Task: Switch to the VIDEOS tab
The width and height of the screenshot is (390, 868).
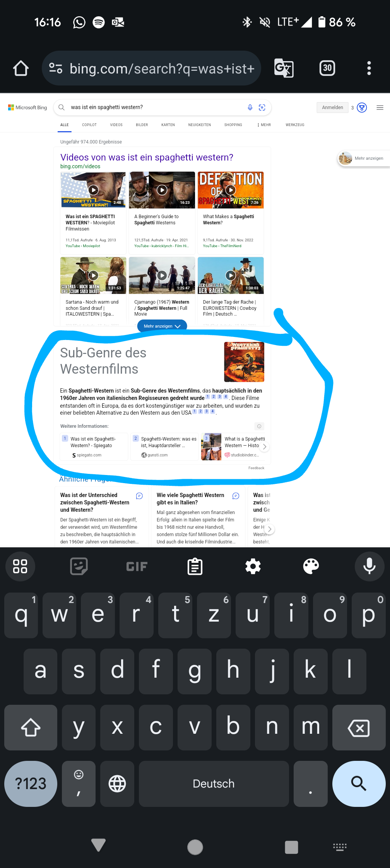Action: pyautogui.click(x=116, y=125)
